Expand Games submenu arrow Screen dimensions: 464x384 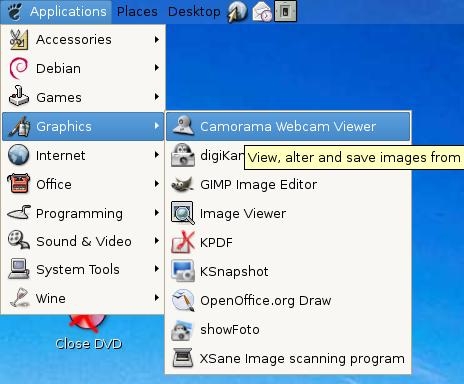tap(157, 97)
